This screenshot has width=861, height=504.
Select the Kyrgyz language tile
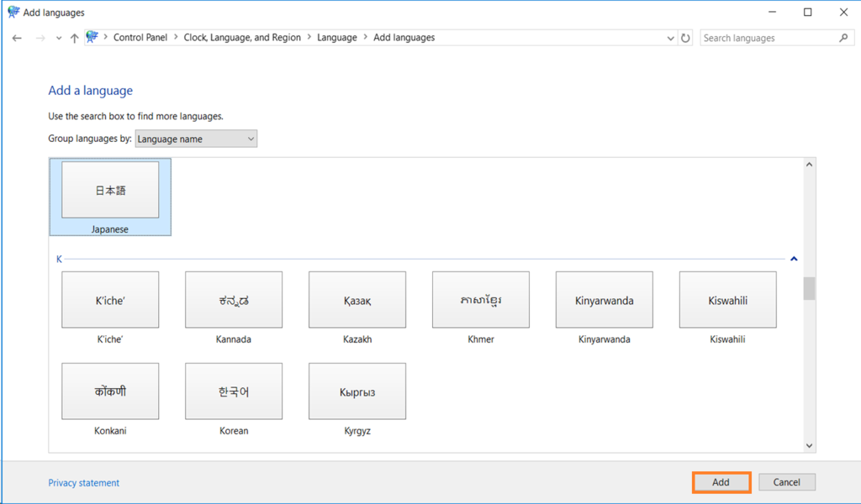pyautogui.click(x=357, y=399)
